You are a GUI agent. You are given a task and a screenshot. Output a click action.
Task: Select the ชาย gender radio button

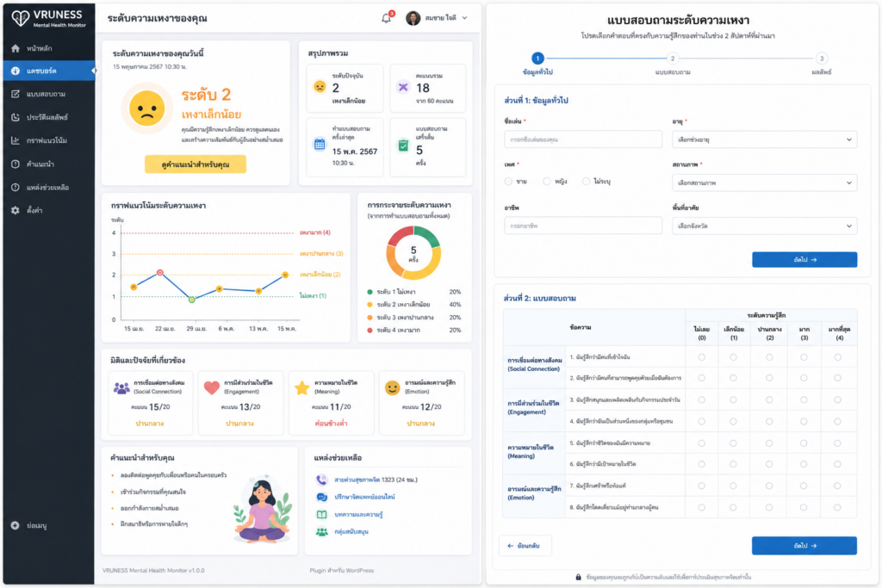pyautogui.click(x=508, y=181)
